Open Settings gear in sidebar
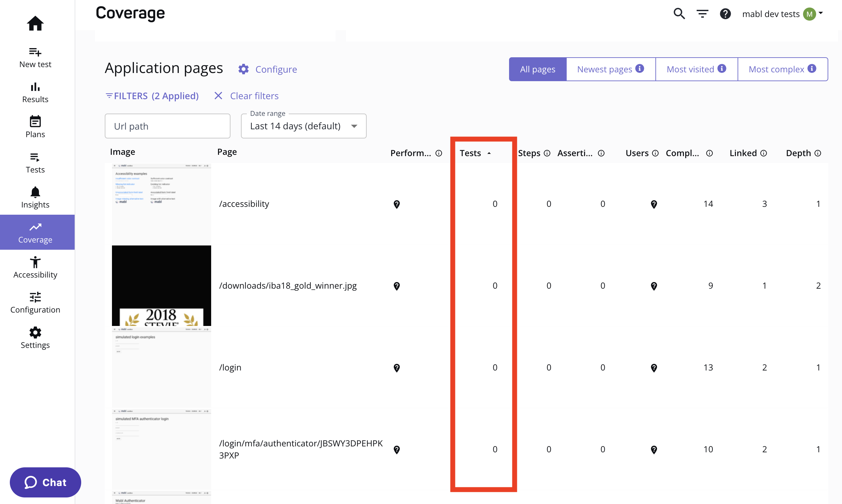 click(x=35, y=338)
